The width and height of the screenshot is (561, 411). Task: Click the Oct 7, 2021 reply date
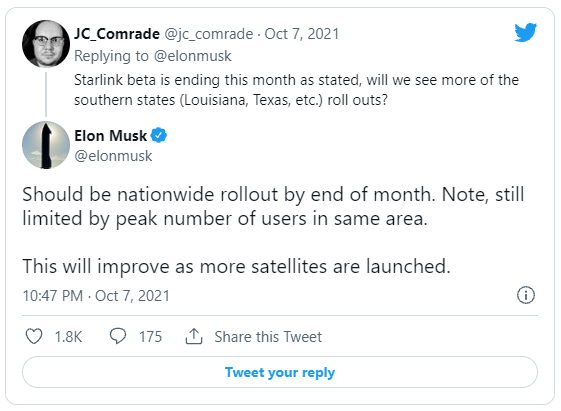[x=302, y=34]
